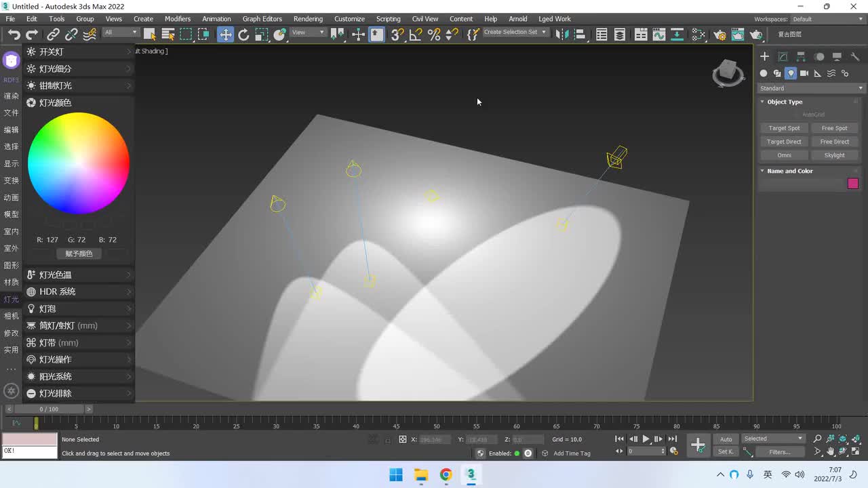Click the Undo arrow in main toolbar
Screen dimensions: 868x488
coord(14,35)
